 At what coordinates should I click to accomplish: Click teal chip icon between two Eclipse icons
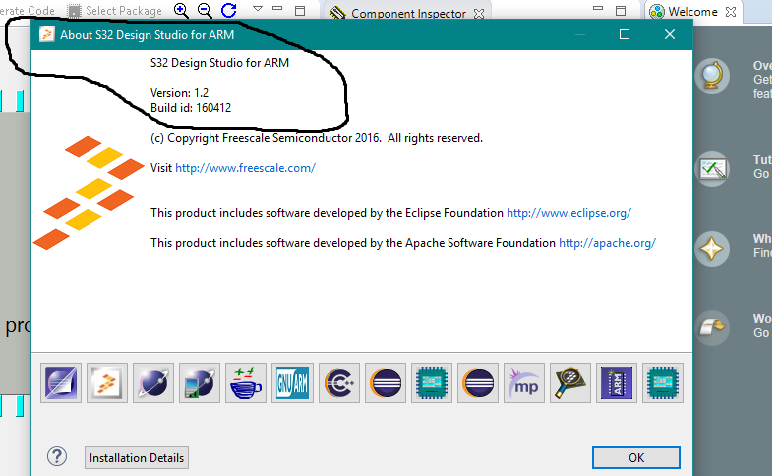(x=432, y=383)
